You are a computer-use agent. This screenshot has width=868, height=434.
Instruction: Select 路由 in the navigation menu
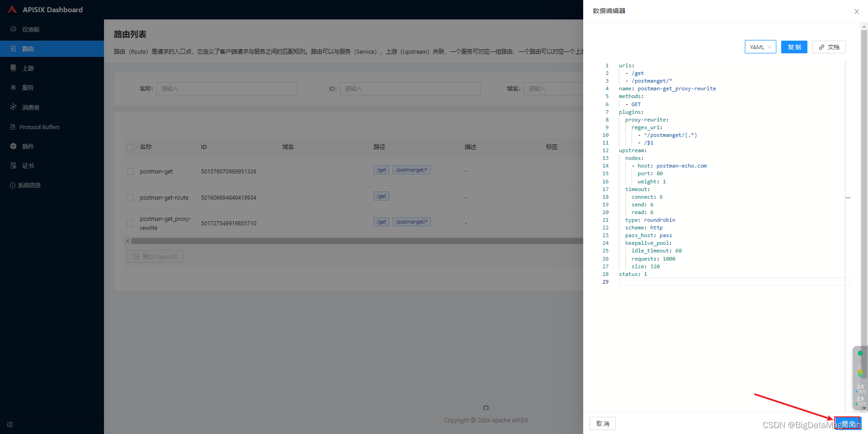tap(27, 48)
